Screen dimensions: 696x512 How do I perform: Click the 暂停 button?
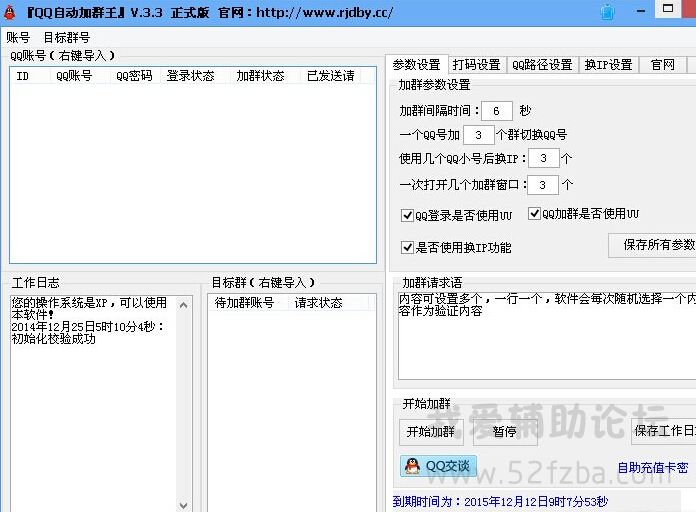click(505, 432)
